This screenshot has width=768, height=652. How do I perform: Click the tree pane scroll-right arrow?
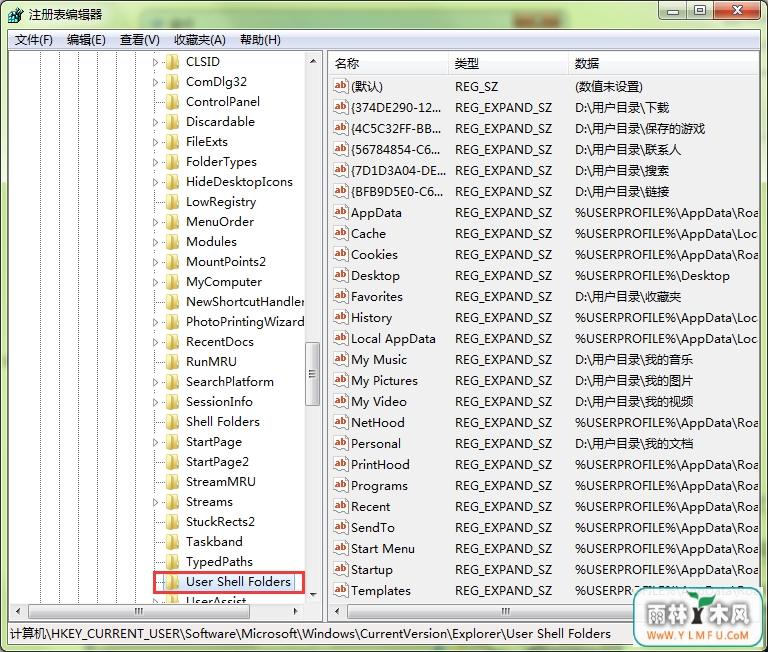(295, 611)
